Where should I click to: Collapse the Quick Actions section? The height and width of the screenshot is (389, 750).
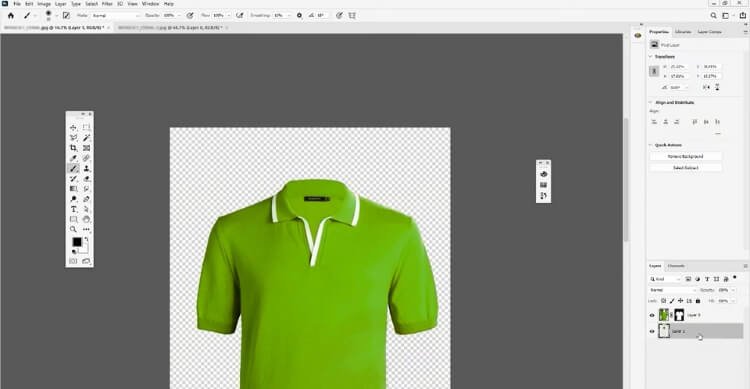pyautogui.click(x=651, y=145)
